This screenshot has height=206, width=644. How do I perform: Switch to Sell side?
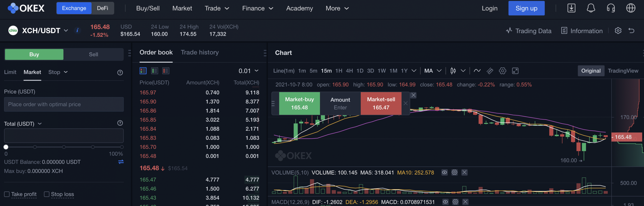tap(94, 54)
